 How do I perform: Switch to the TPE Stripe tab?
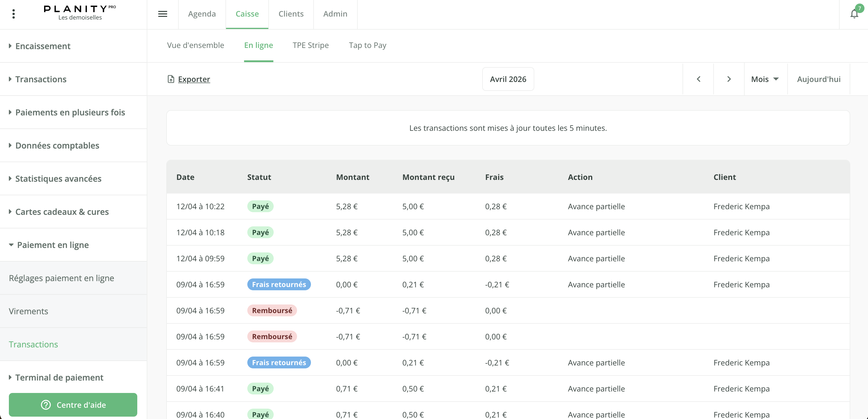pos(310,45)
